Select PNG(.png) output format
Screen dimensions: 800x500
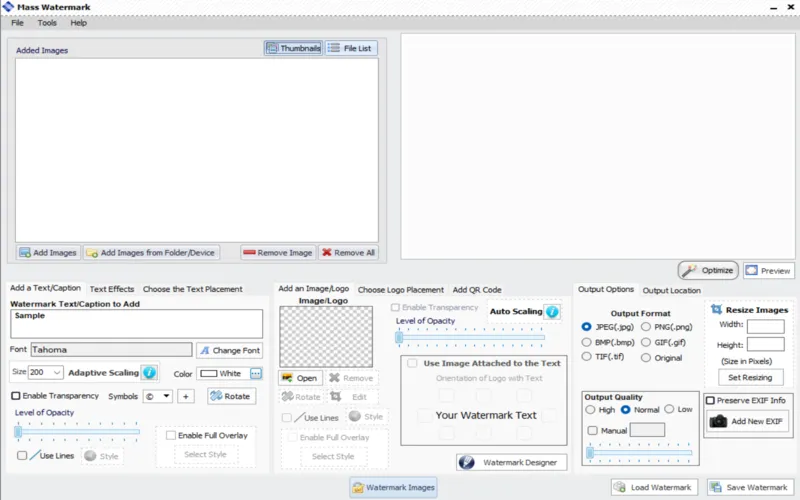(646, 327)
